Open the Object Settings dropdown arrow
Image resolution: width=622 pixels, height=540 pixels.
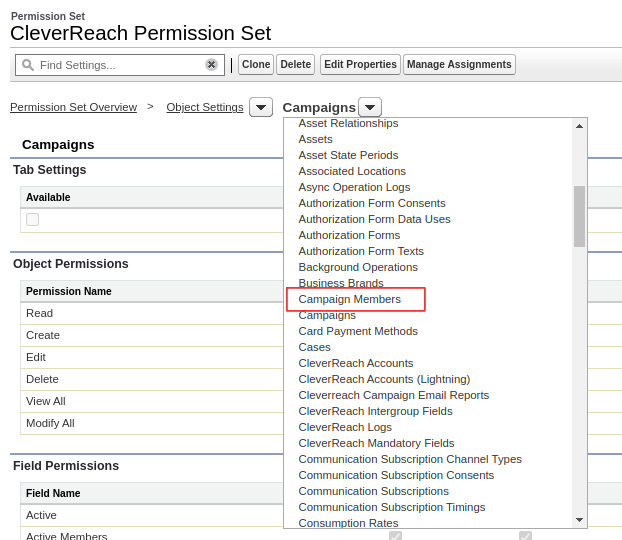pyautogui.click(x=261, y=107)
